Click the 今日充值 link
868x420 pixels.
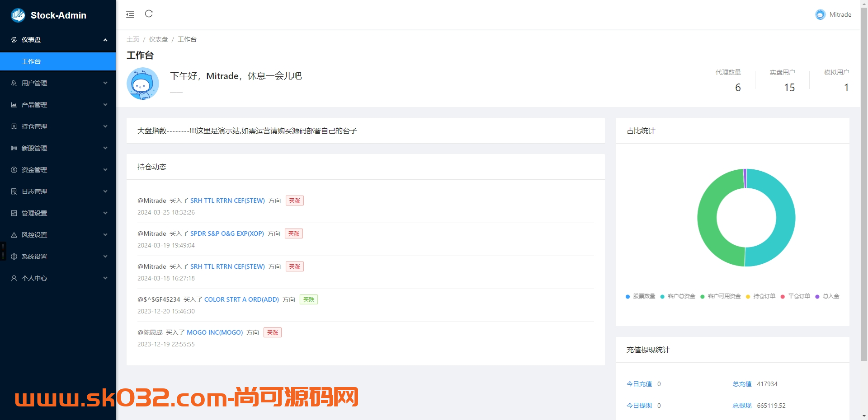[x=639, y=384]
